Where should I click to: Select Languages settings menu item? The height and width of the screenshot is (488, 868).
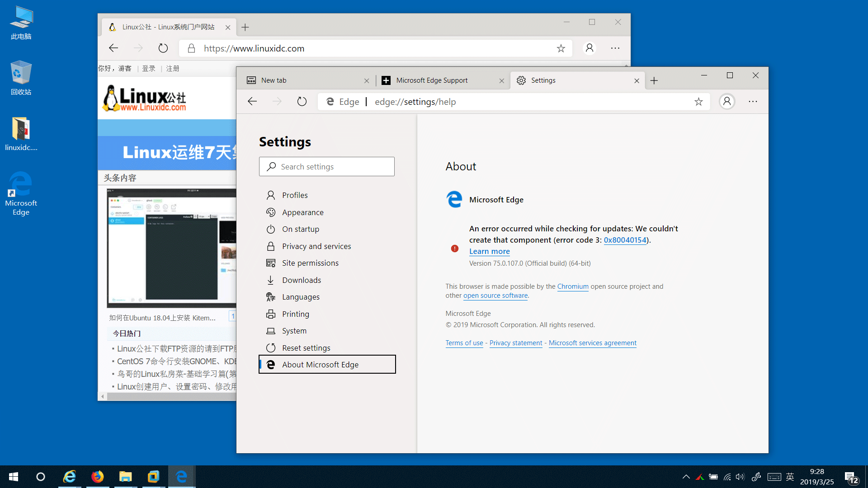[301, 297]
